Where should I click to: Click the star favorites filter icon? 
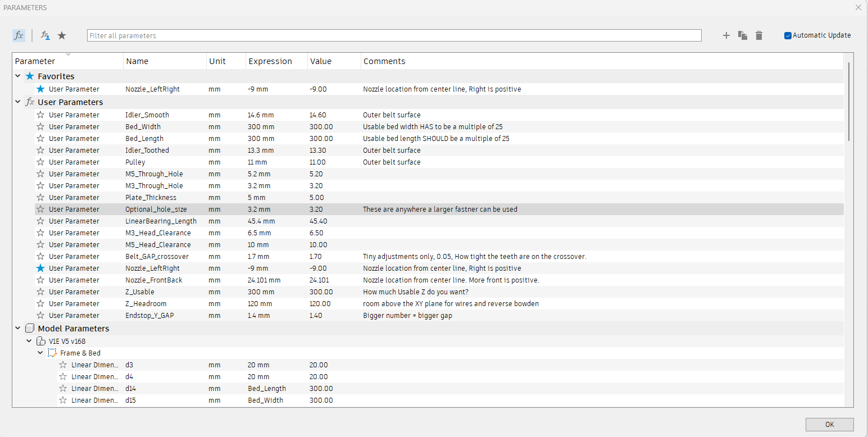point(62,35)
